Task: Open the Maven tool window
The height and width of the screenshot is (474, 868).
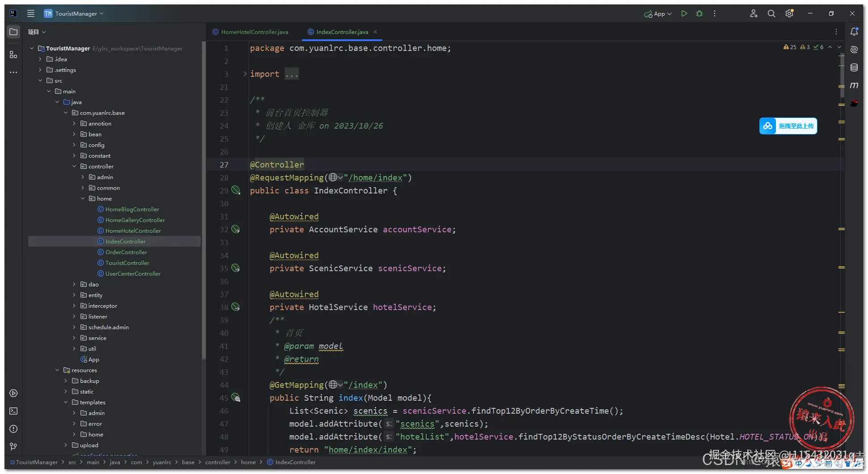Action: point(854,85)
